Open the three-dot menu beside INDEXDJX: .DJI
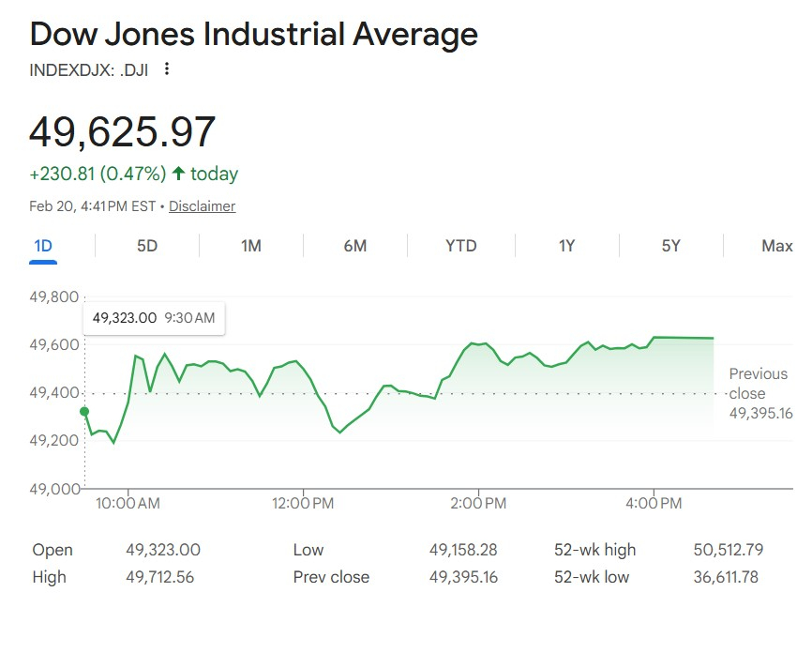 tap(167, 68)
